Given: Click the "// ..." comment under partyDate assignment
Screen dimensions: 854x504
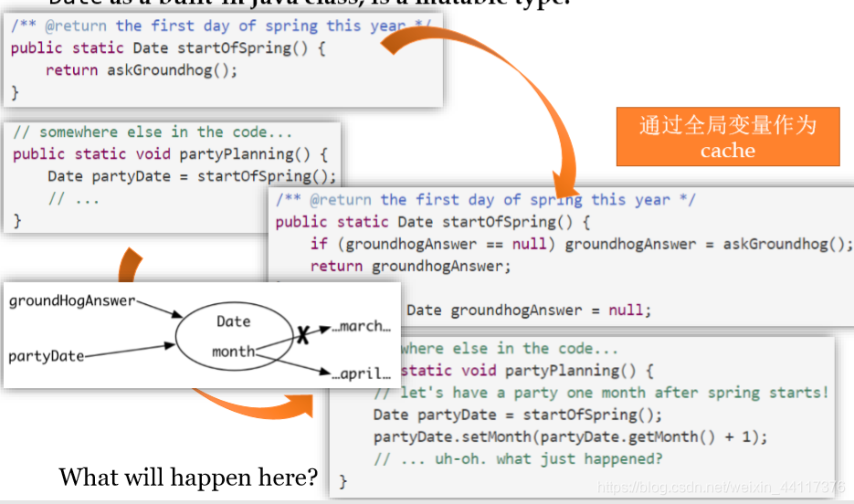Looking at the screenshot, I should 74,199.
